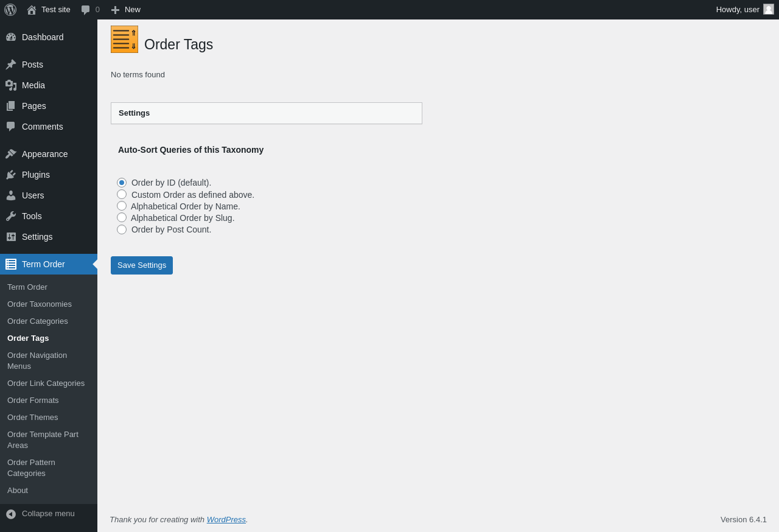Open Plugins menu item label

click(x=36, y=175)
